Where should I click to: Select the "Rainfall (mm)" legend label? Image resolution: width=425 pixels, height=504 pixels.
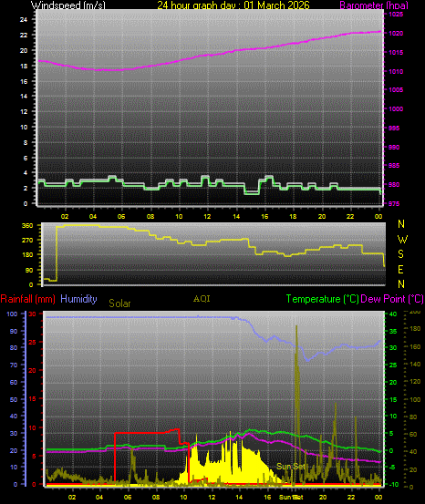pos(27,299)
